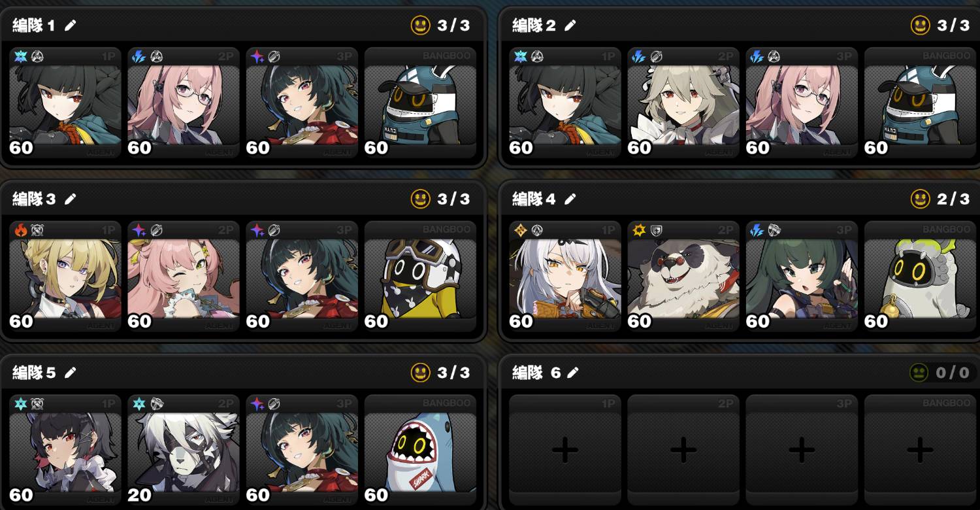The height and width of the screenshot is (510, 980).
Task: Add an agent to 編隊 6 slot 1P
Action: pyautogui.click(x=565, y=449)
